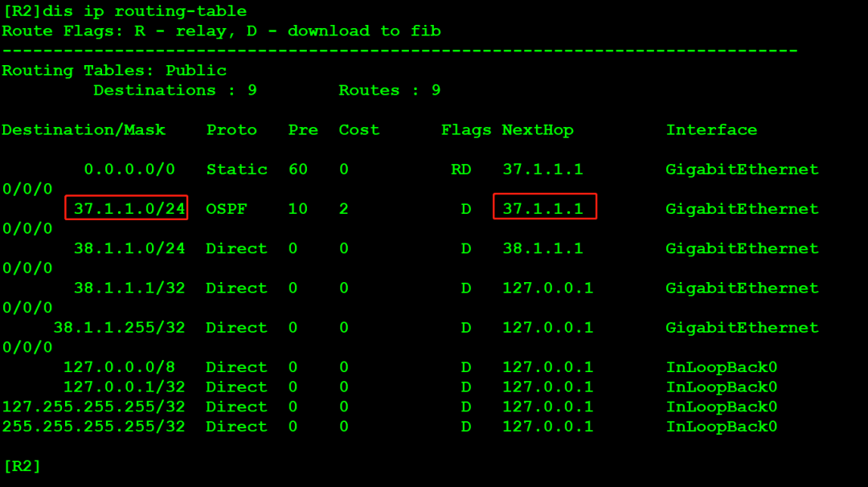Select the destination '255.255.255.255/32'

coord(93,427)
